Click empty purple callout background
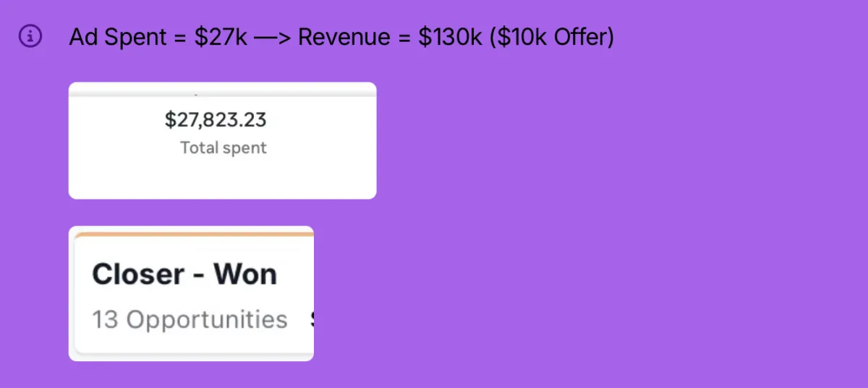Viewport: 868px width, 388px height. point(615,217)
